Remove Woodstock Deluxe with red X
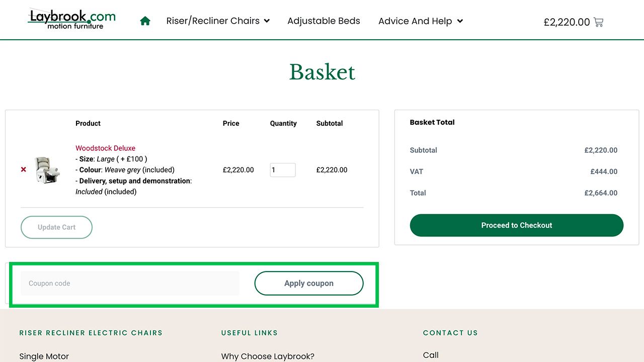This screenshot has width=644, height=362. tap(24, 170)
